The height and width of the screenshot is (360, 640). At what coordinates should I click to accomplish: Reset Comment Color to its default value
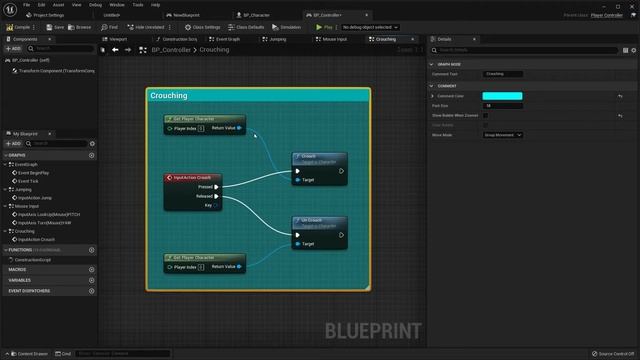(620, 96)
